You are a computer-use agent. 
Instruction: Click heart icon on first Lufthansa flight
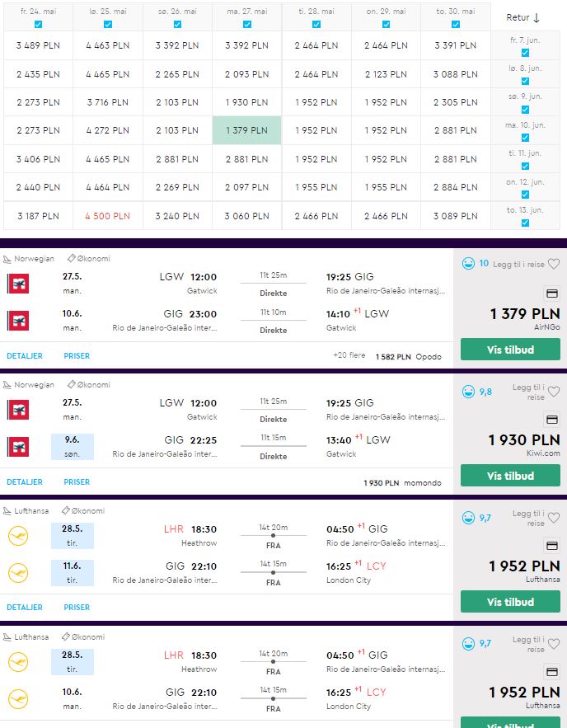pyautogui.click(x=554, y=518)
